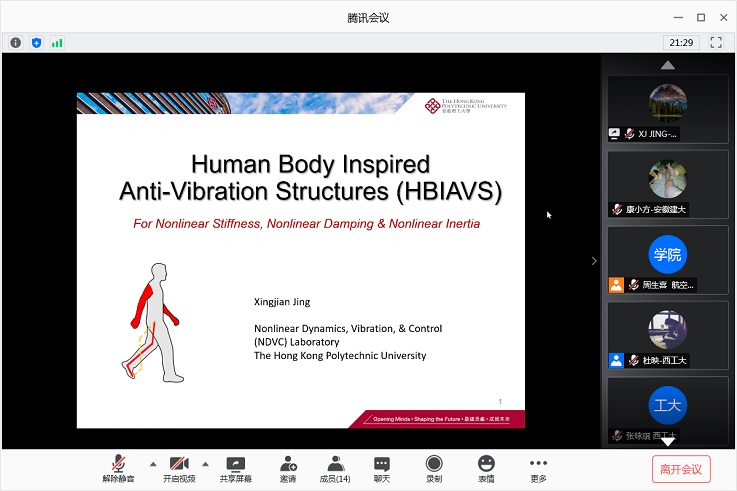Start screen sharing (共享屏幕)
The width and height of the screenshot is (737, 491).
point(235,468)
